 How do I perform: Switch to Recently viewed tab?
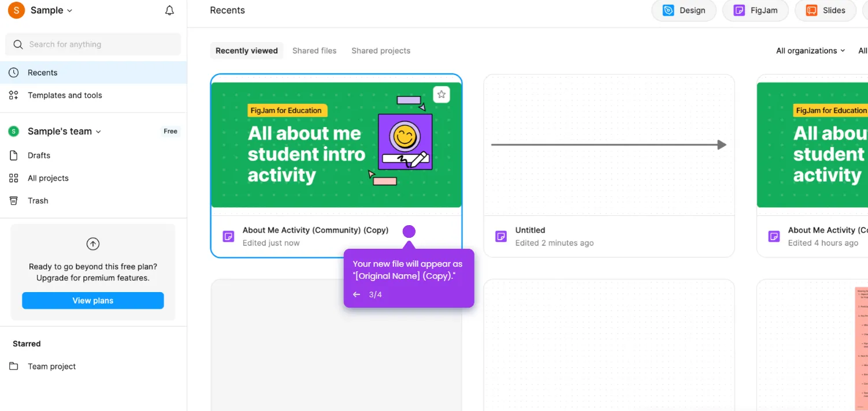tap(247, 51)
